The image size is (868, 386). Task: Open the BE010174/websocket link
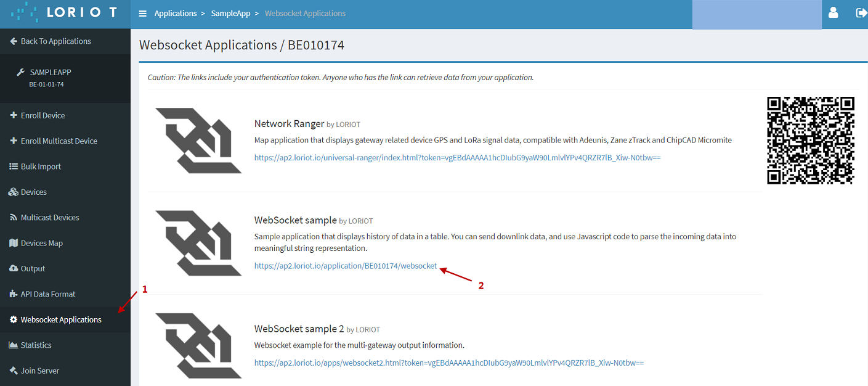(346, 266)
